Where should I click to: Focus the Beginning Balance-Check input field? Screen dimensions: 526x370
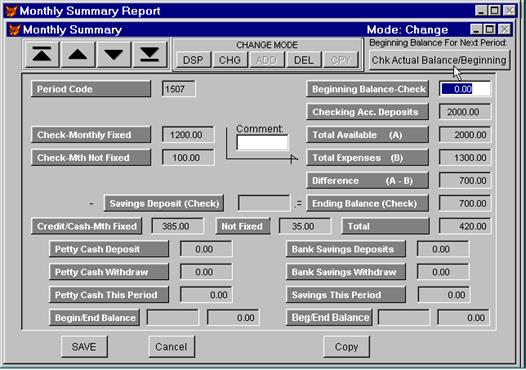click(x=465, y=89)
